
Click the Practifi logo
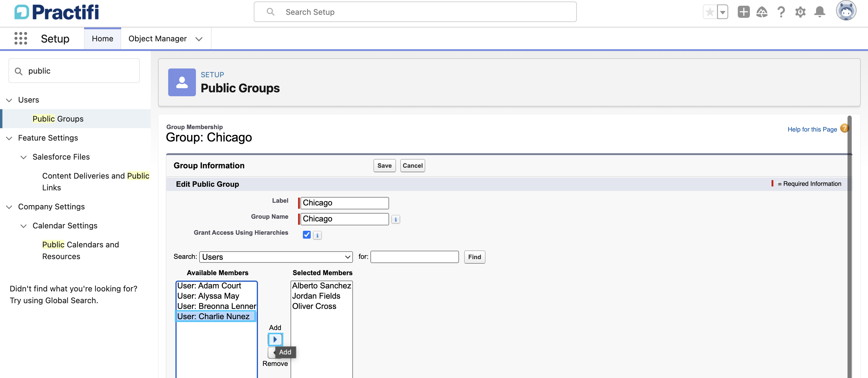point(57,12)
